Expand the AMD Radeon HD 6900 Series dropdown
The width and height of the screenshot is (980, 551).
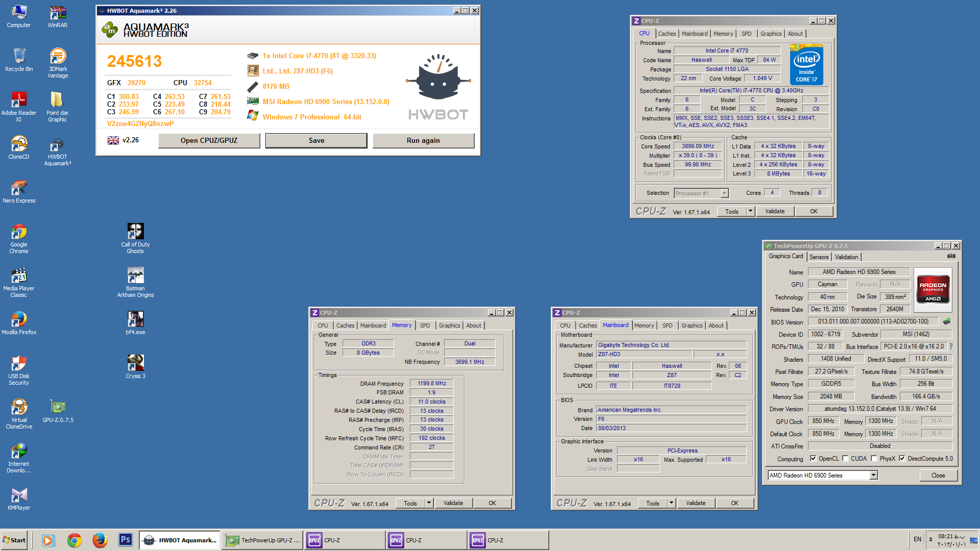(873, 475)
